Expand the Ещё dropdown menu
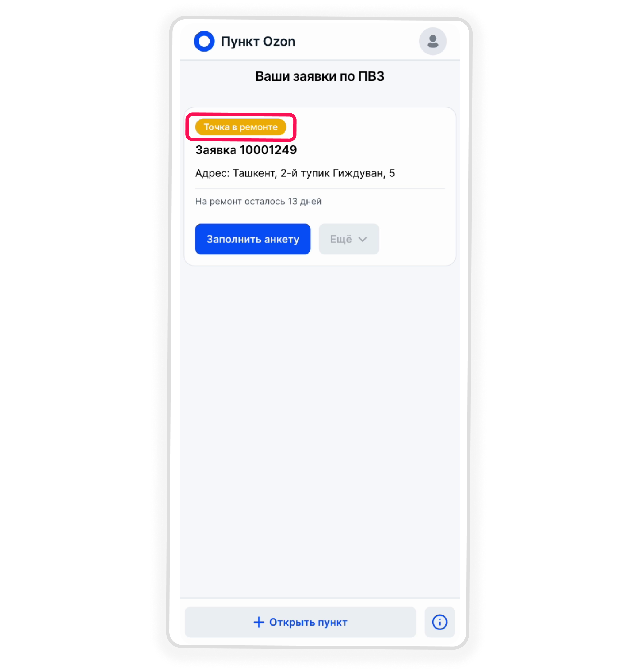The height and width of the screenshot is (672, 635). (x=349, y=239)
